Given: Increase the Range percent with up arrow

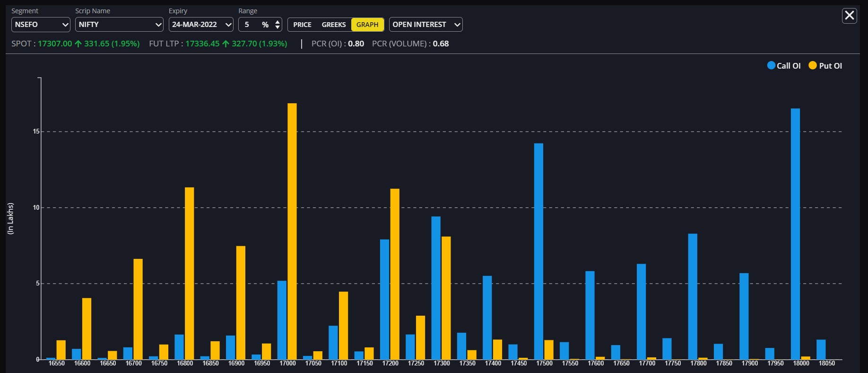Looking at the screenshot, I should point(278,22).
